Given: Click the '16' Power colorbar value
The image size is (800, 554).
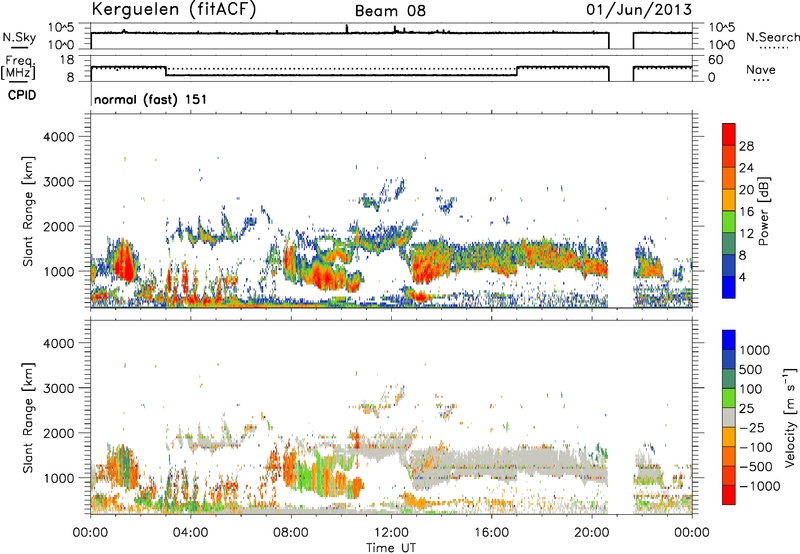Looking at the screenshot, I should [746, 212].
